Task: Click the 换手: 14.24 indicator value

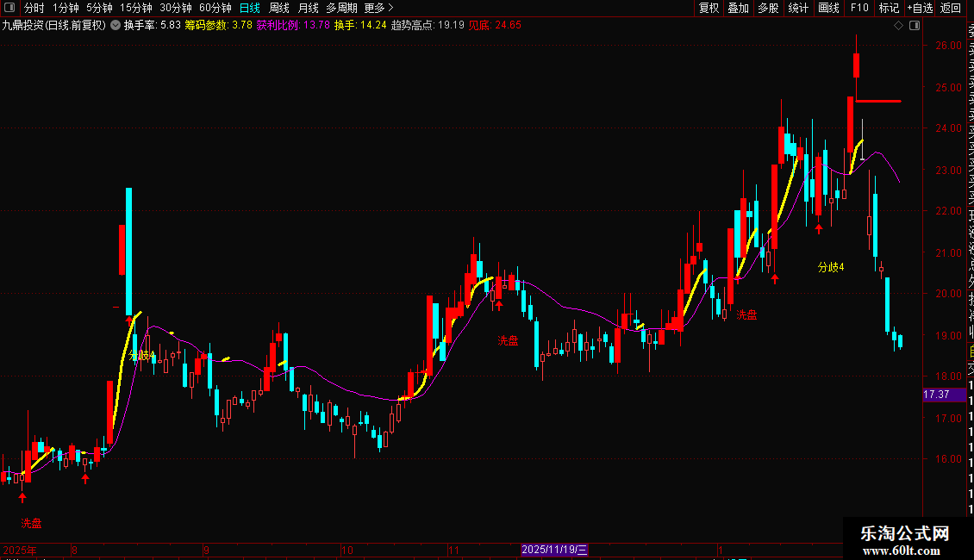Action: pyautogui.click(x=360, y=26)
